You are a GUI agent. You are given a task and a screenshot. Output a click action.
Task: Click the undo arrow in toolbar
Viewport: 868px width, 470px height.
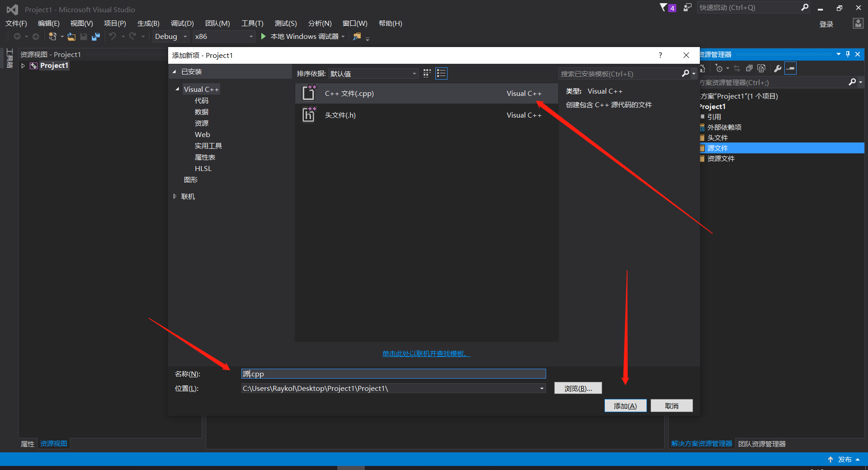pyautogui.click(x=113, y=36)
